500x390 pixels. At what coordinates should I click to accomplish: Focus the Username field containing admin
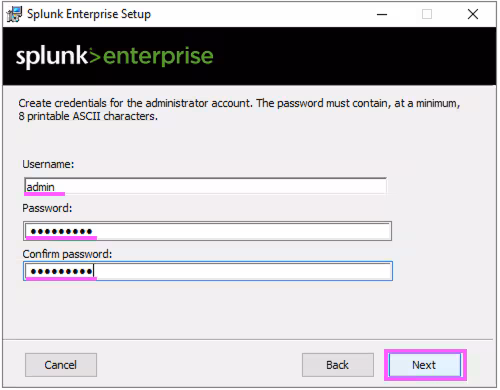pyautogui.click(x=205, y=186)
